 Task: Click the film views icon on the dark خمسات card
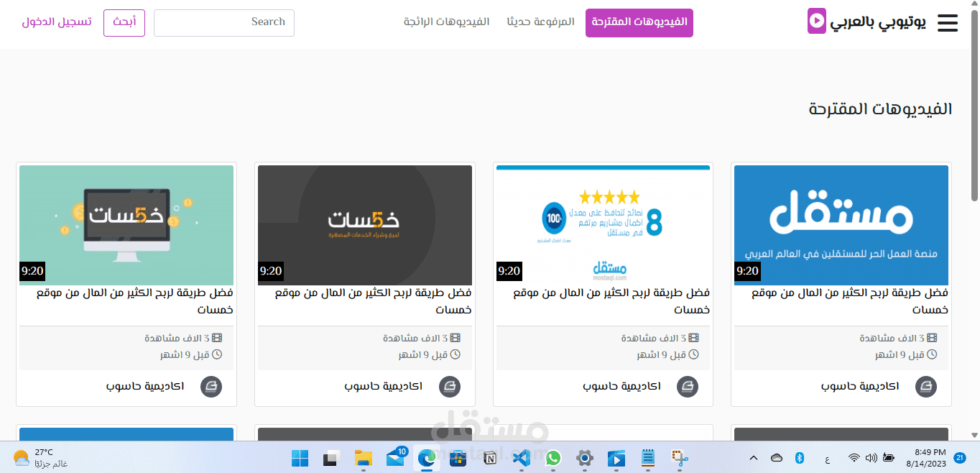[x=455, y=338]
